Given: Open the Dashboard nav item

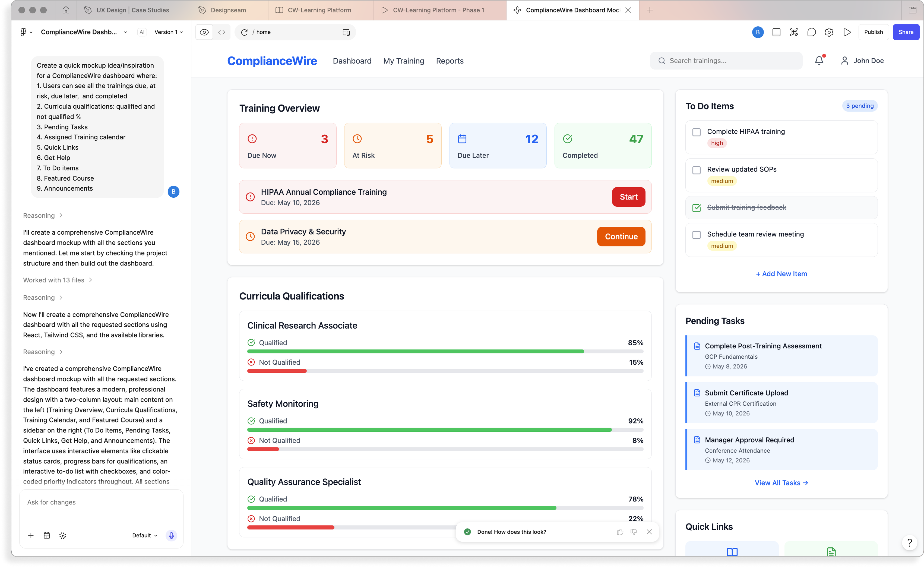Looking at the screenshot, I should [x=352, y=61].
